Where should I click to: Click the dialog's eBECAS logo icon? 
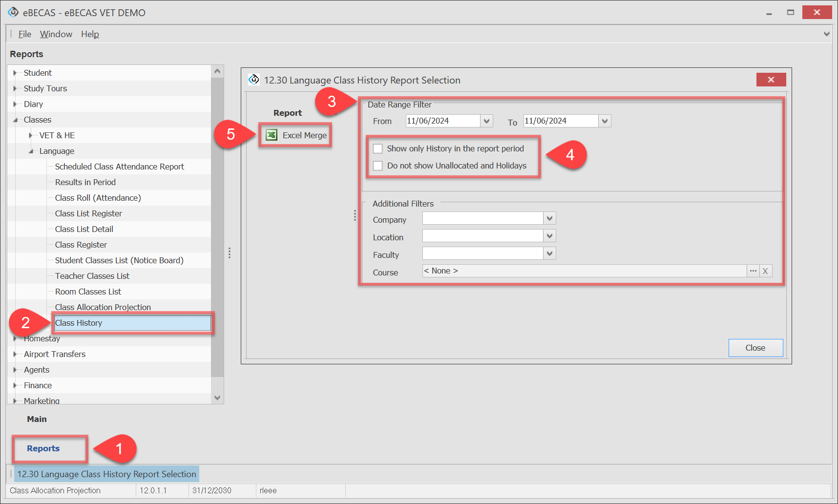[254, 80]
